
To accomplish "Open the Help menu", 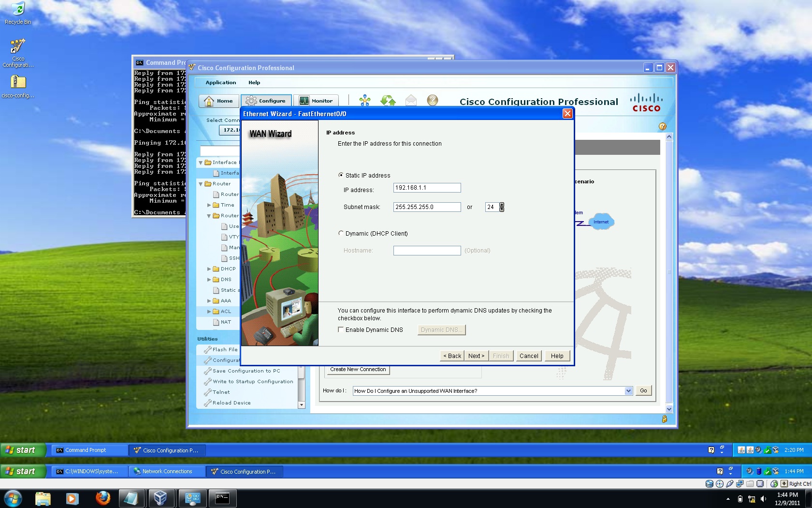I will coord(254,83).
